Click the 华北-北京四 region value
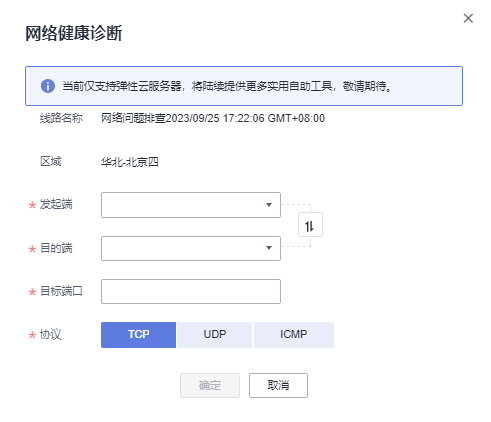491x422 pixels. point(130,162)
